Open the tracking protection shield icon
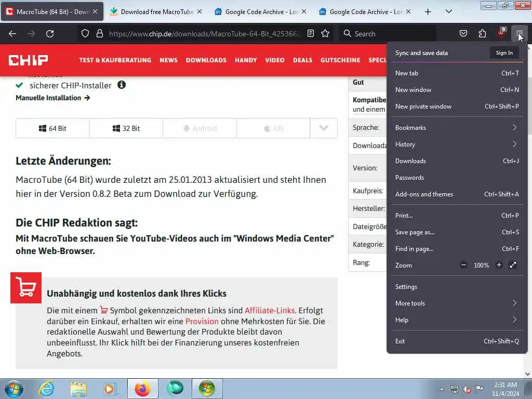Screen dimensions: 532x399 click(85, 33)
